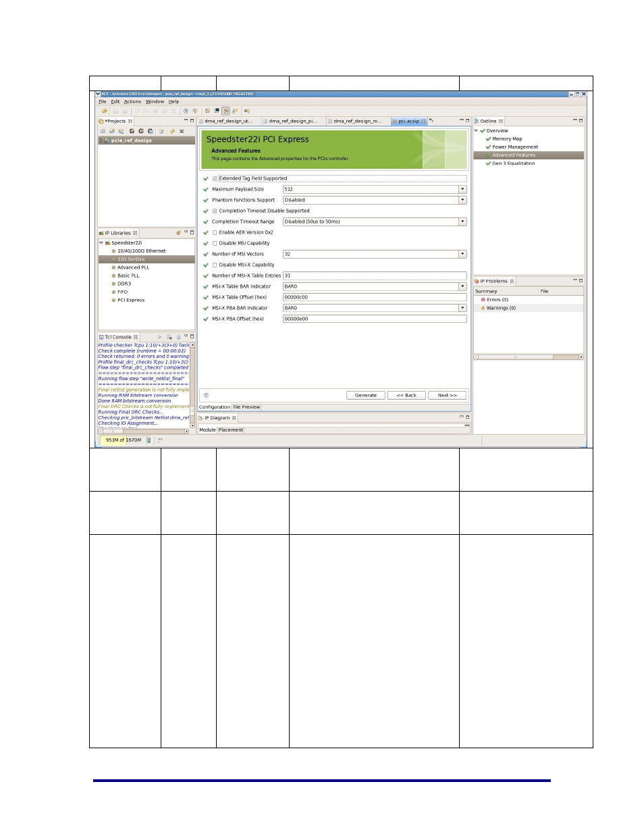Click the gear icon in IP Libraries header
The width and height of the screenshot is (644, 834).
(x=178, y=233)
